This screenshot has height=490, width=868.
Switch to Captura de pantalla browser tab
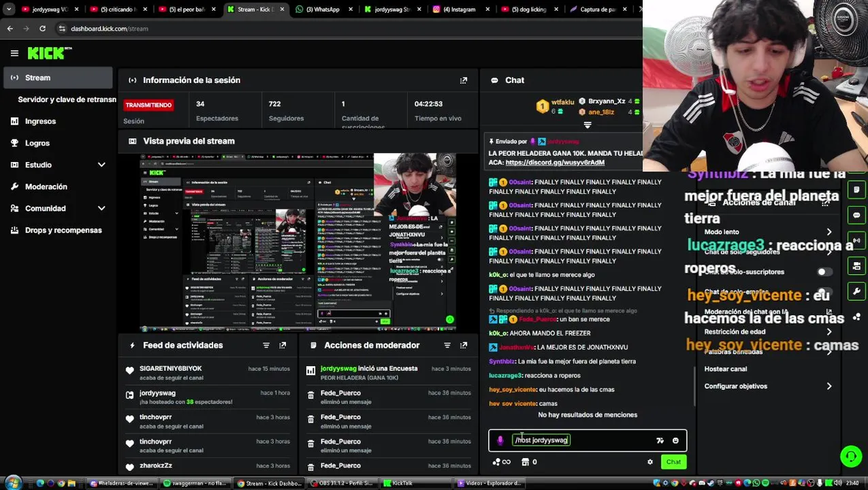coord(597,10)
